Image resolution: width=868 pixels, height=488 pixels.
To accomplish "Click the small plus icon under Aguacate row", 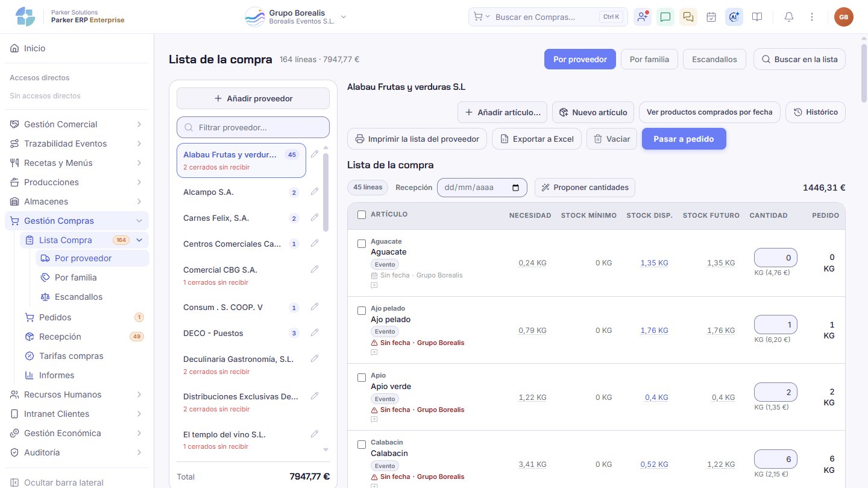I will [374, 285].
